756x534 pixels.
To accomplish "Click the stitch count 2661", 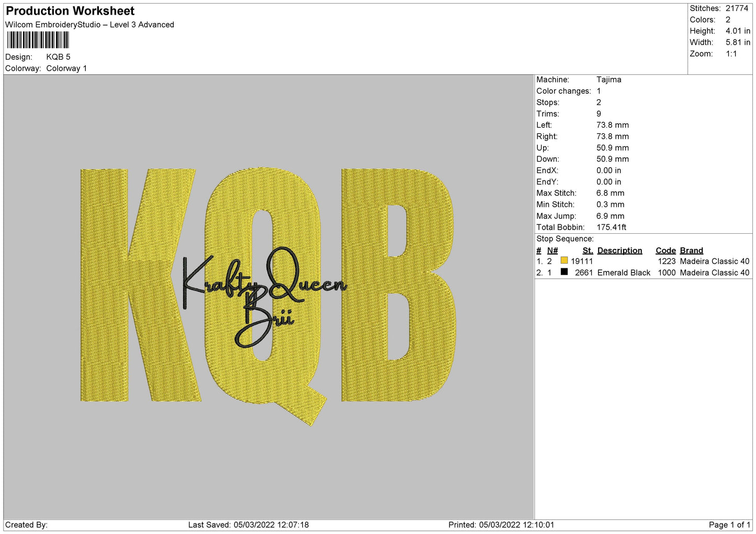I will 584,273.
